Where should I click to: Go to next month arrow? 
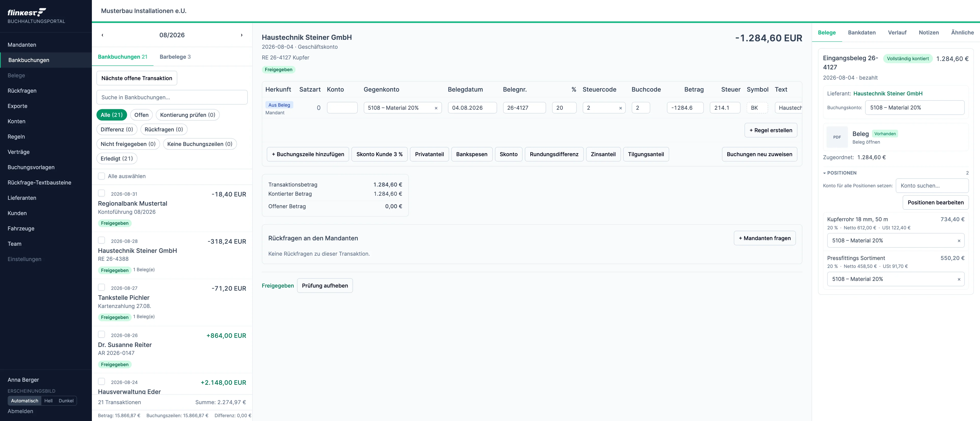point(242,35)
